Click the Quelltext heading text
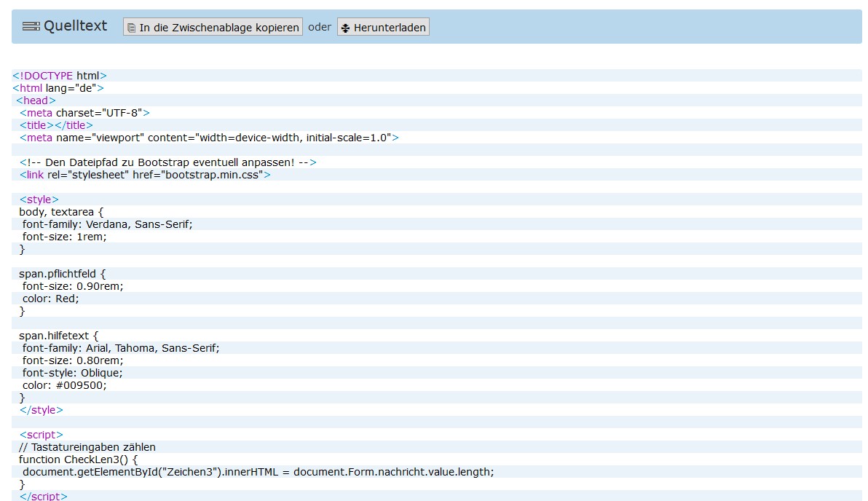Image resolution: width=868 pixels, height=501 pixels. coord(75,26)
